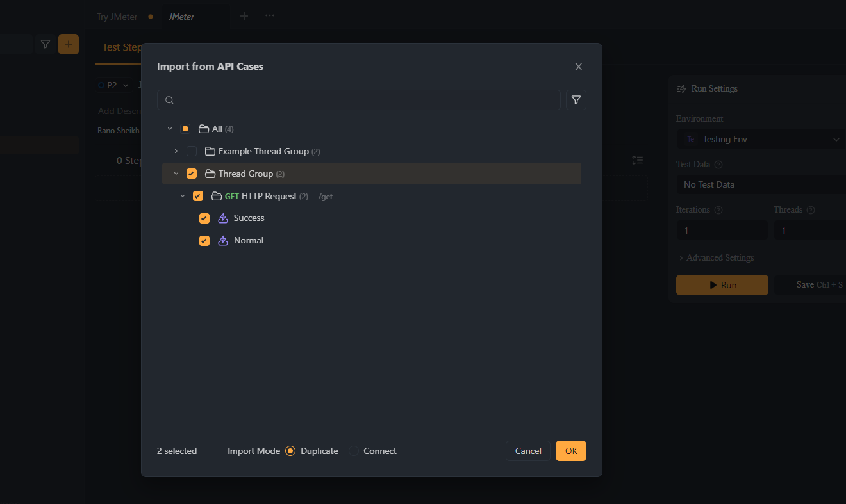The width and height of the screenshot is (846, 504).
Task: Check the Example Thread Group checkbox
Action: click(192, 151)
